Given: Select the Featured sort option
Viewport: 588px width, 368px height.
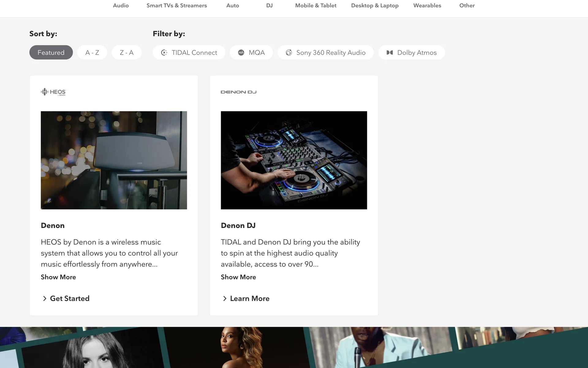Looking at the screenshot, I should [51, 52].
